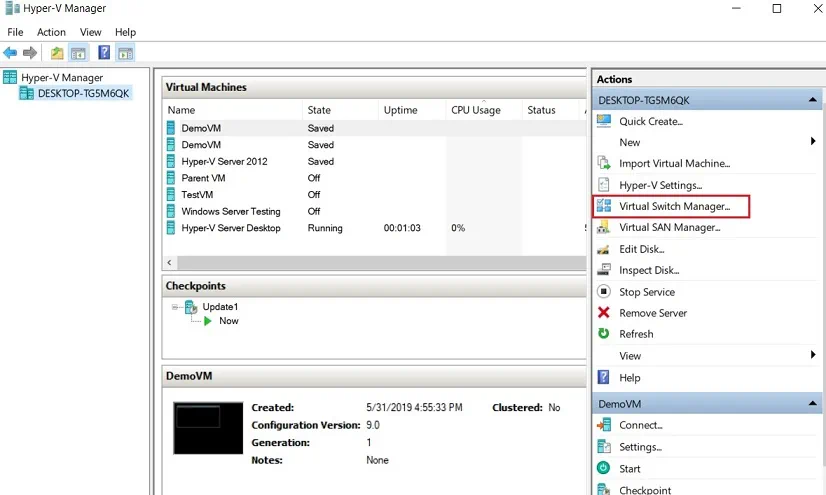Open Virtual Switch Manager from the Actions pane
826x495 pixels.
pyautogui.click(x=674, y=206)
